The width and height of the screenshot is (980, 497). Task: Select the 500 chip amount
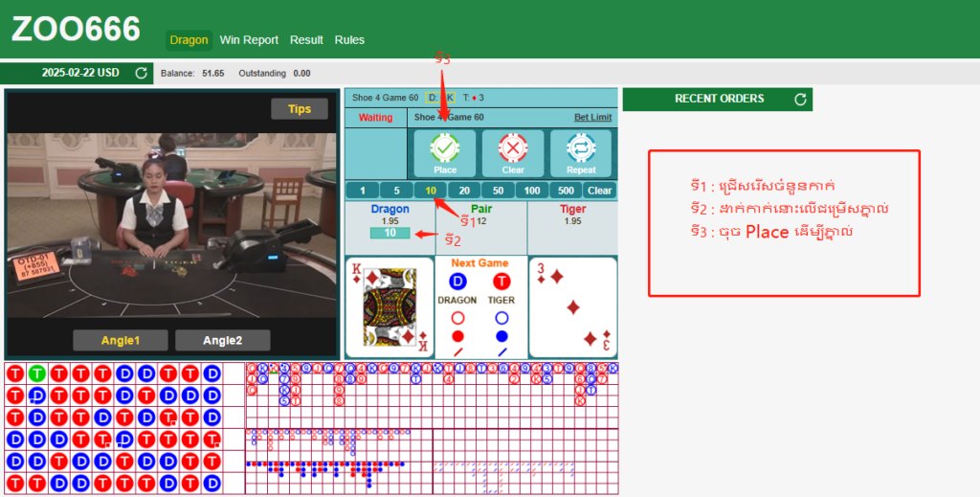tap(566, 191)
